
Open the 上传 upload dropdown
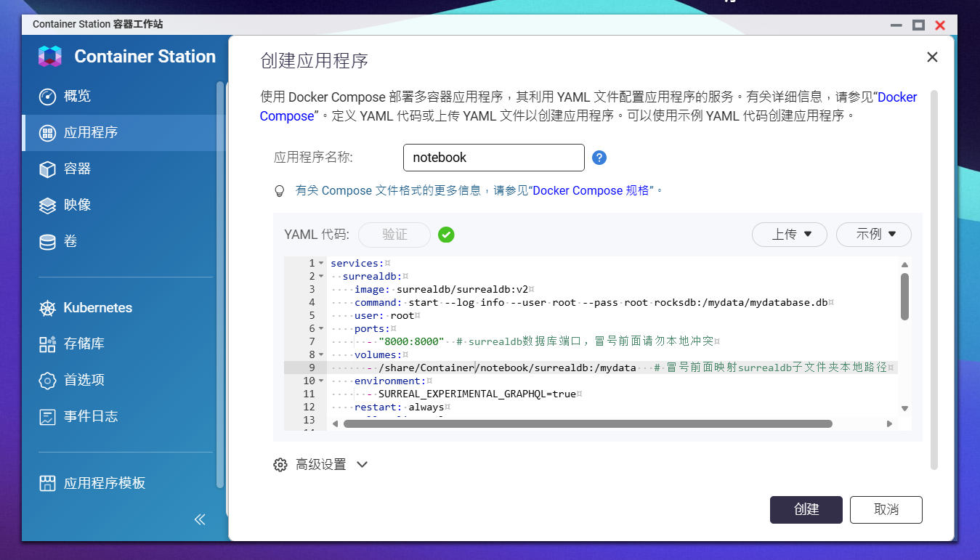pyautogui.click(x=790, y=235)
